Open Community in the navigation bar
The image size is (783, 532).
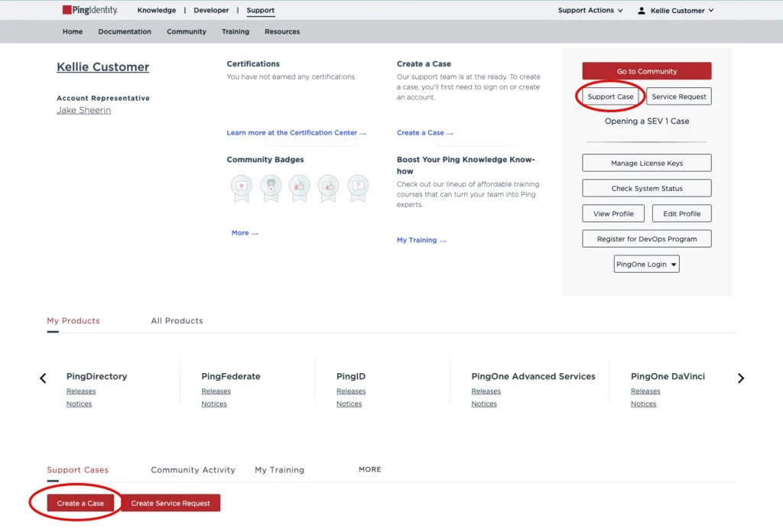(x=187, y=31)
